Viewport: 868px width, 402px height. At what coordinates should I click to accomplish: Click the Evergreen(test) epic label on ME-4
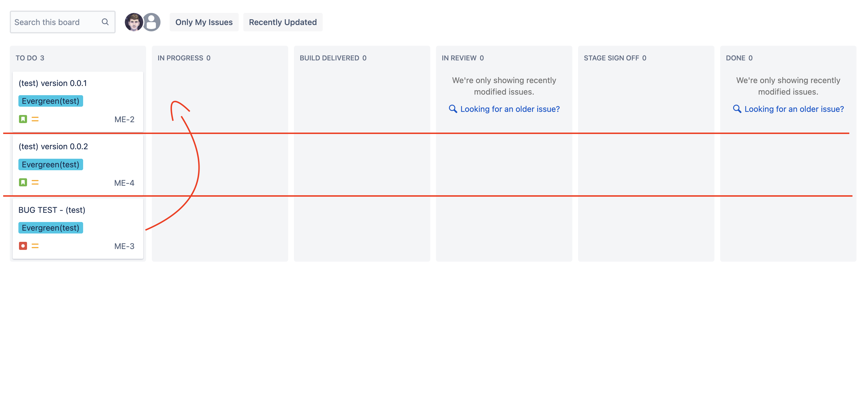point(51,164)
